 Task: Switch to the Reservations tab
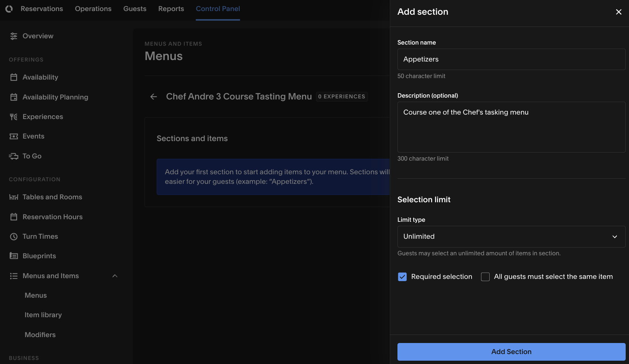[x=42, y=9]
